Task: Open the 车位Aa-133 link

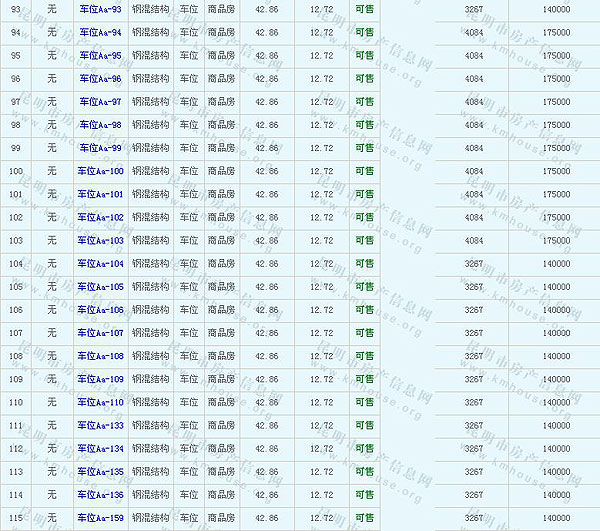Action: (x=101, y=425)
